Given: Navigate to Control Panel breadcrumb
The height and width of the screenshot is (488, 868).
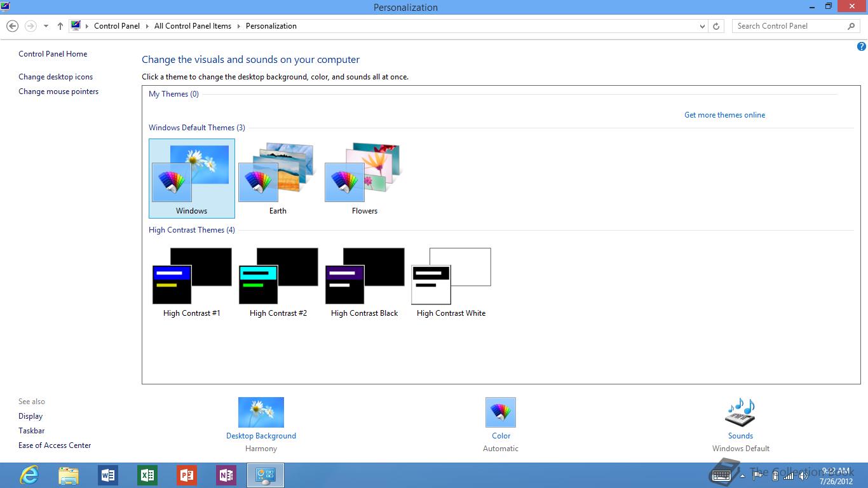Looking at the screenshot, I should point(117,26).
